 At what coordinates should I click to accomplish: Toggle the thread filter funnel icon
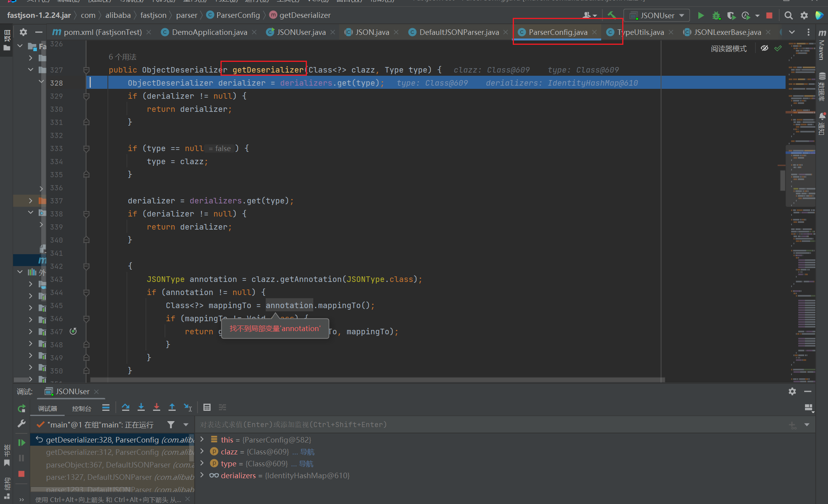coord(171,425)
